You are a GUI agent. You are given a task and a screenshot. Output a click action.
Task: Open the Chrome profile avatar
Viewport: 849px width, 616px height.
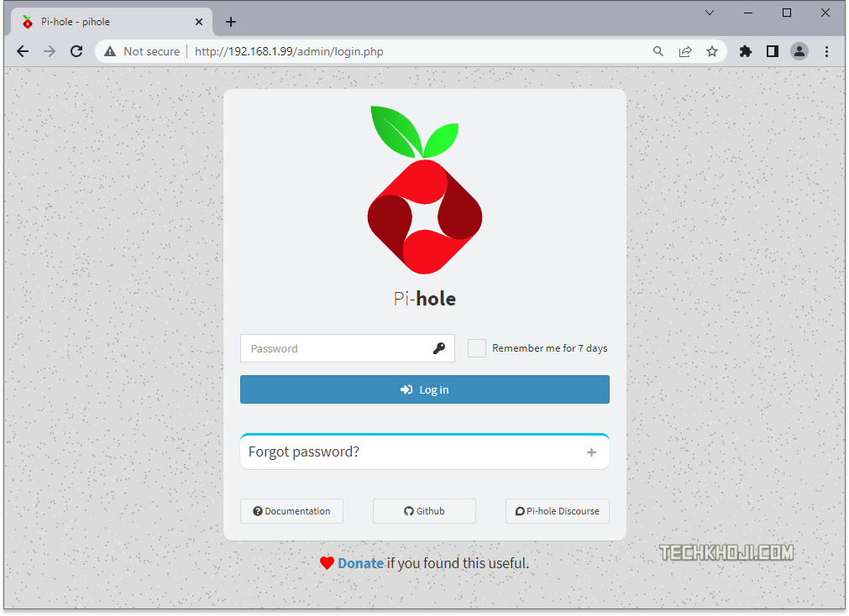(799, 51)
